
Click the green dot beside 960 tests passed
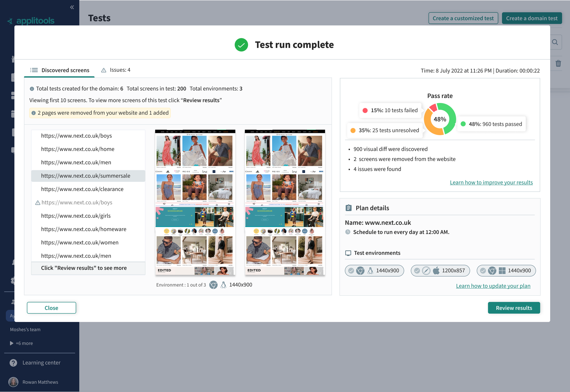(x=463, y=124)
